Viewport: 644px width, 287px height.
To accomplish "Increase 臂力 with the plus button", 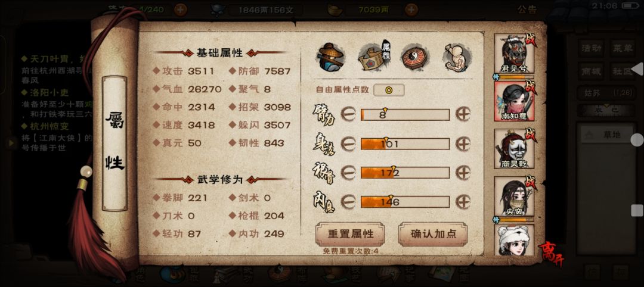I will [463, 114].
